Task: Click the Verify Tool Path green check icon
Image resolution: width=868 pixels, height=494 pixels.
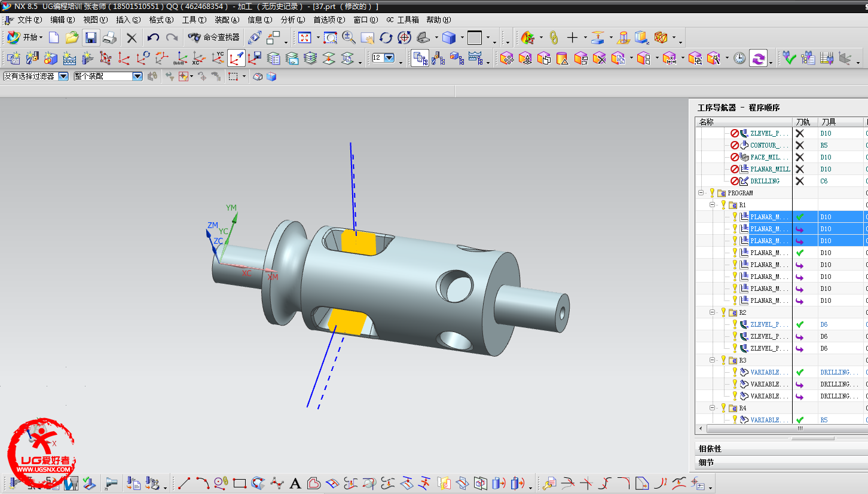Action: (790, 58)
